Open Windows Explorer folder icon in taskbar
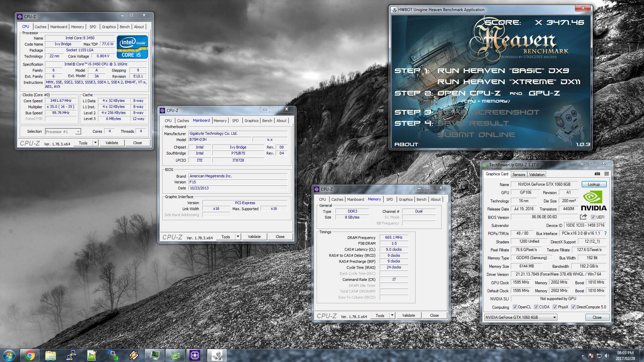Viewport: 644px width, 362px height. 50,355
